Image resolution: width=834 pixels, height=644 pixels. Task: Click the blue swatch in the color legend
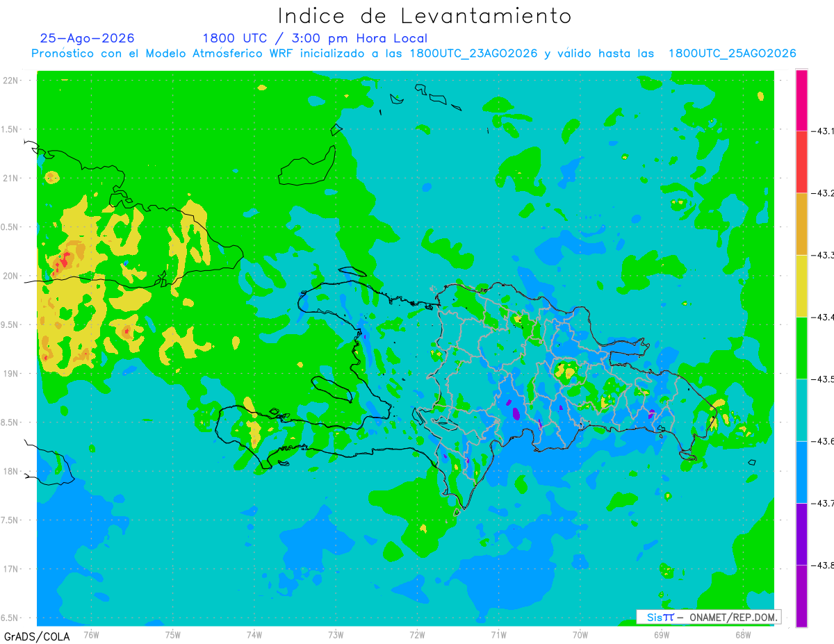pyautogui.click(x=801, y=472)
